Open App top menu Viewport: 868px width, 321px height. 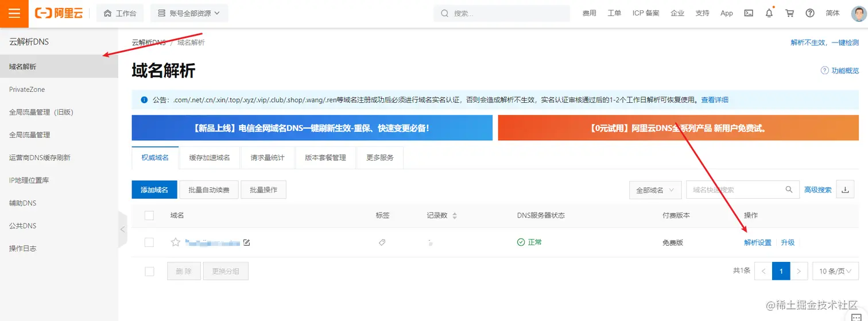click(727, 13)
